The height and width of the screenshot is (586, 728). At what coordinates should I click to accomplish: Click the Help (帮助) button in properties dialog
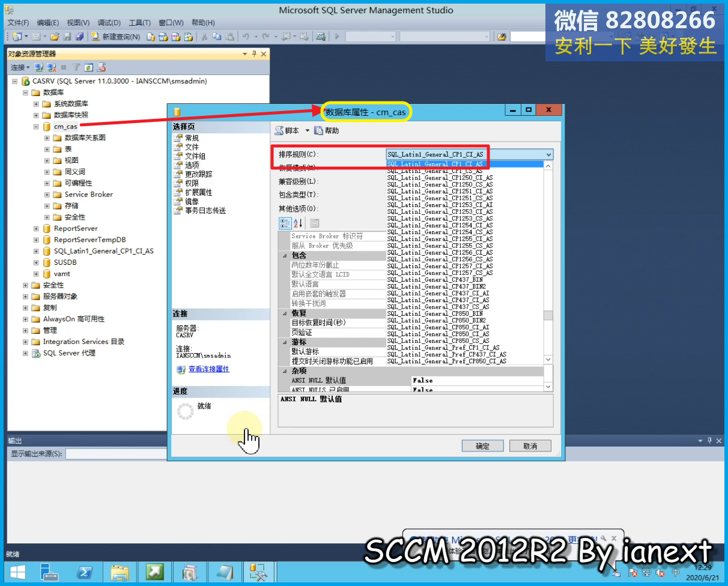click(x=327, y=130)
